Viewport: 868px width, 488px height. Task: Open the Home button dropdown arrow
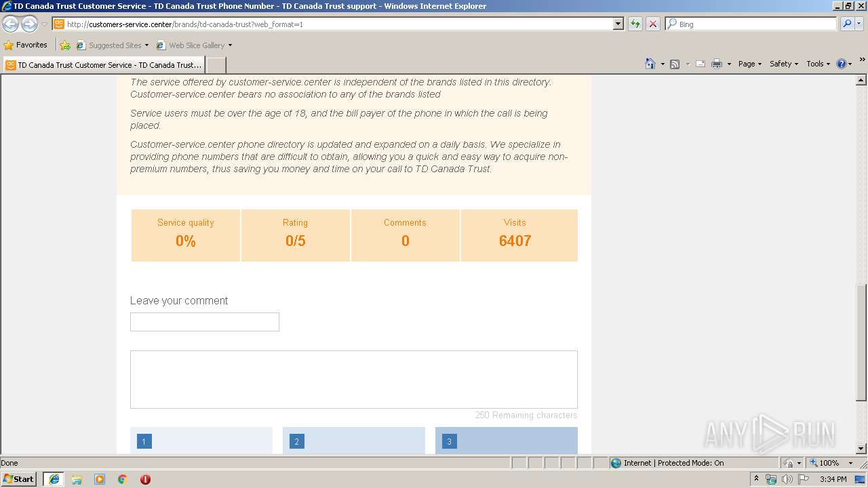point(663,64)
